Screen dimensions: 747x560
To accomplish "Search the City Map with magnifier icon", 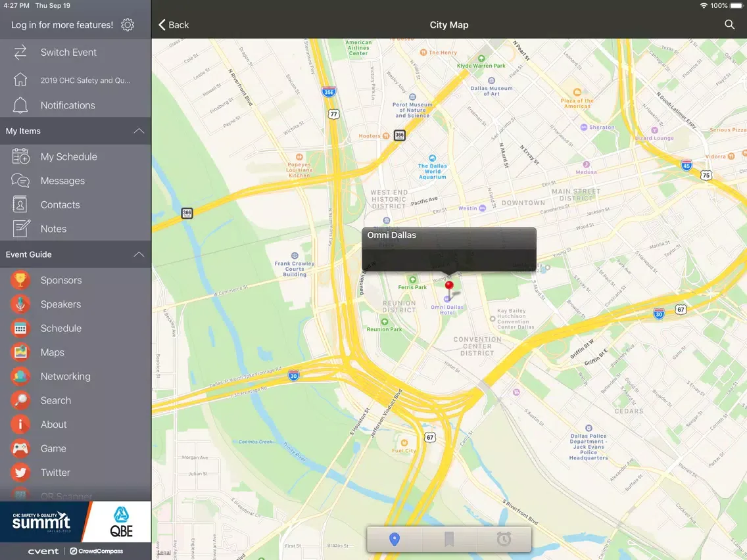I will [729, 24].
